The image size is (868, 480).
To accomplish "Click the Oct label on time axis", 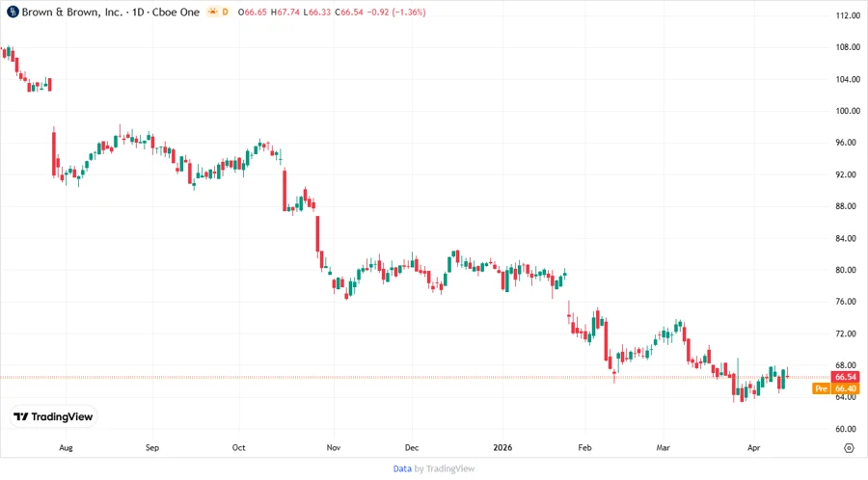I will [x=238, y=447].
